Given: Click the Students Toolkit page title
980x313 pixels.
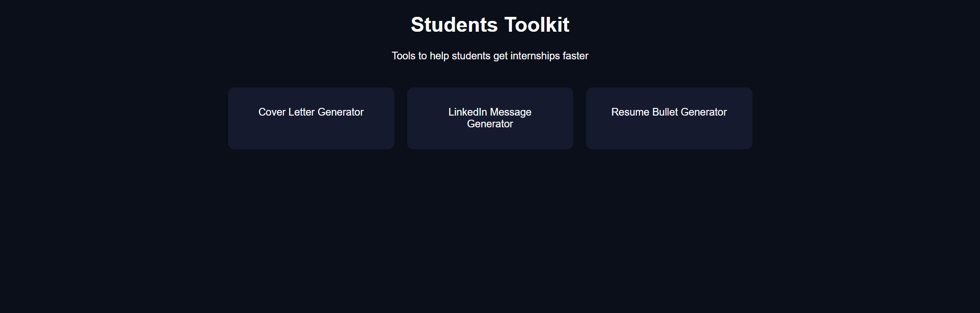Looking at the screenshot, I should coord(489,24).
